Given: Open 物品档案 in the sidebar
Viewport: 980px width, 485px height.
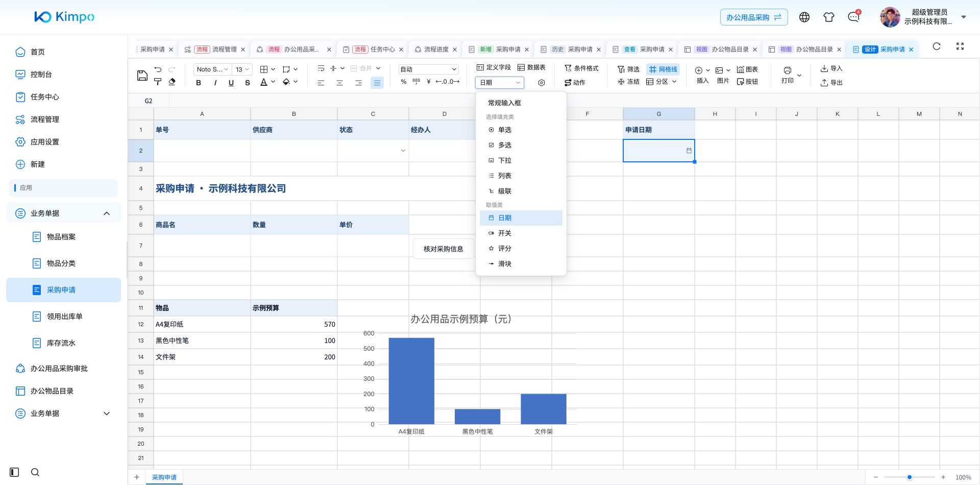Looking at the screenshot, I should tap(63, 237).
